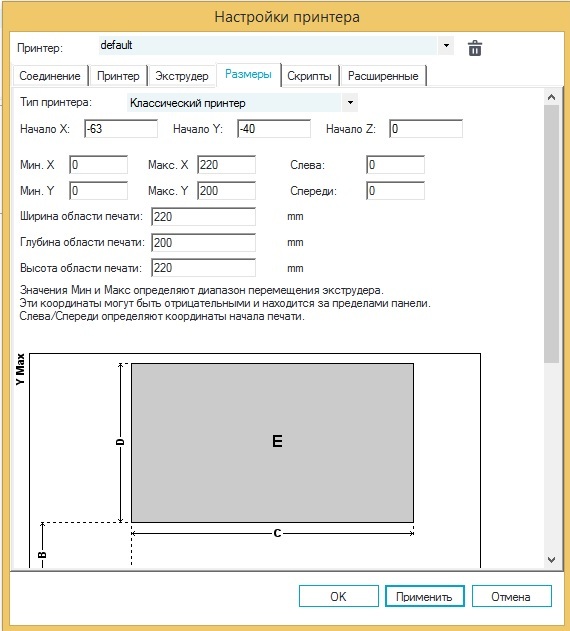Screen dimensions: 570x631
Task: Click the Применить button
Action: click(424, 596)
